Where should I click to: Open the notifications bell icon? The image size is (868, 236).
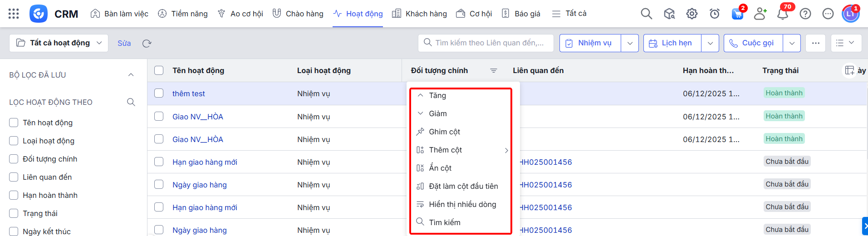tap(783, 14)
